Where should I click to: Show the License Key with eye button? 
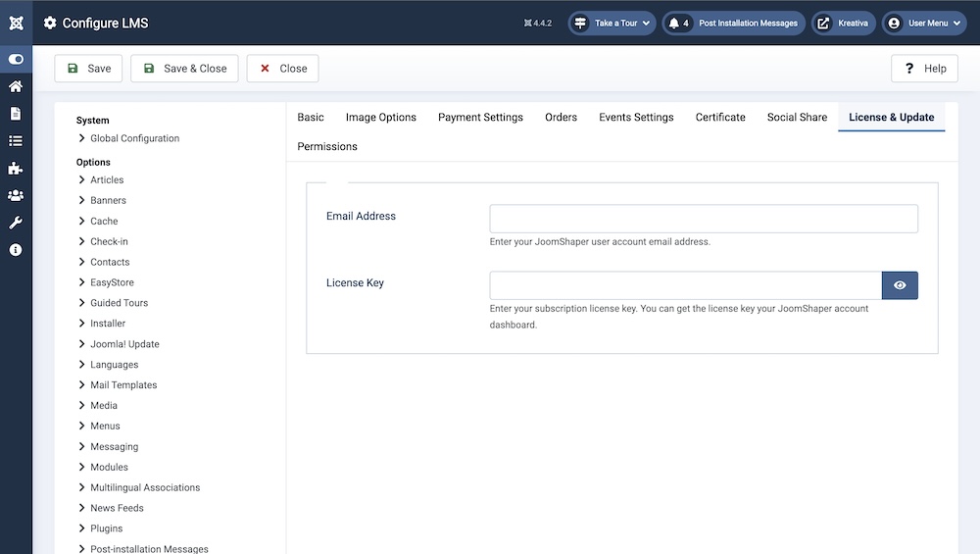[x=900, y=285]
